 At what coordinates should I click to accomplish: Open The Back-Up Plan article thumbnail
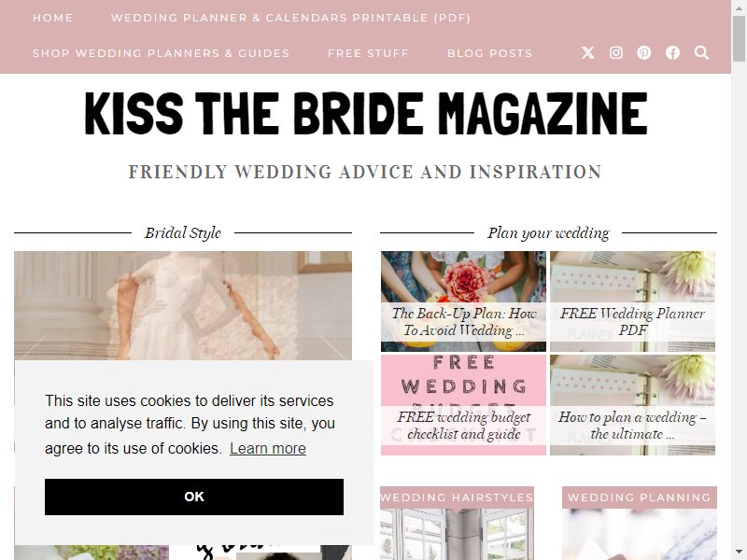click(463, 301)
